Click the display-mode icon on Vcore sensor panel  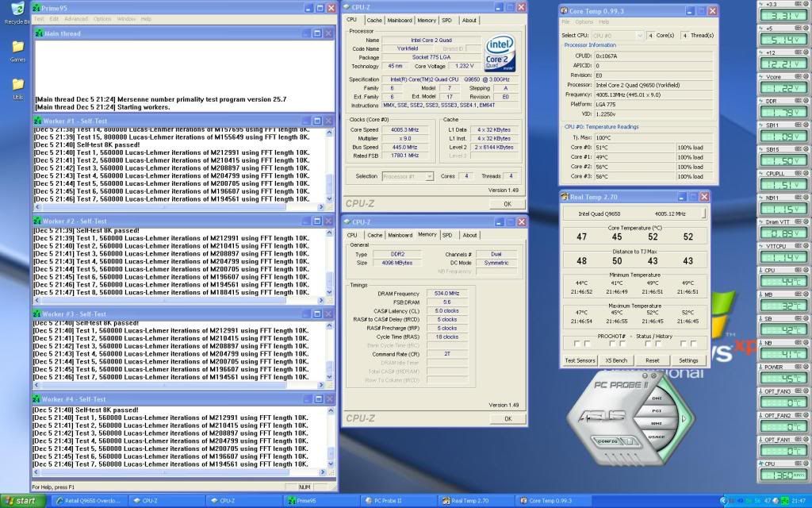[x=798, y=77]
